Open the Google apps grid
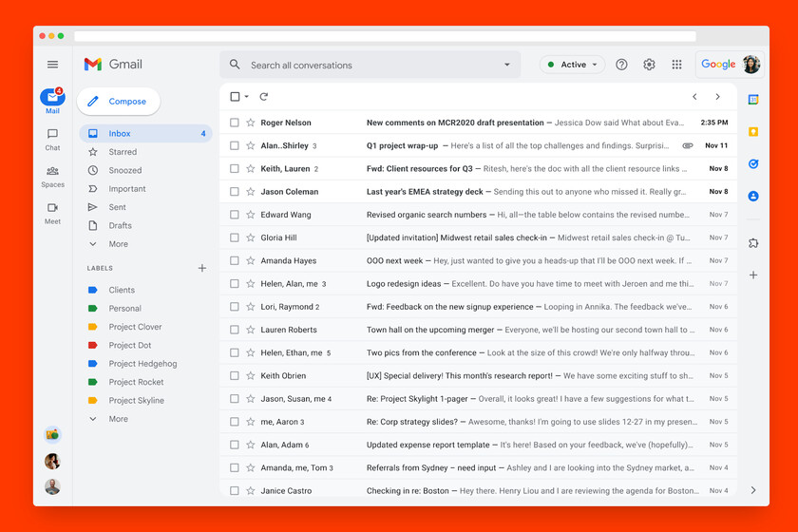798x532 pixels. pos(676,65)
